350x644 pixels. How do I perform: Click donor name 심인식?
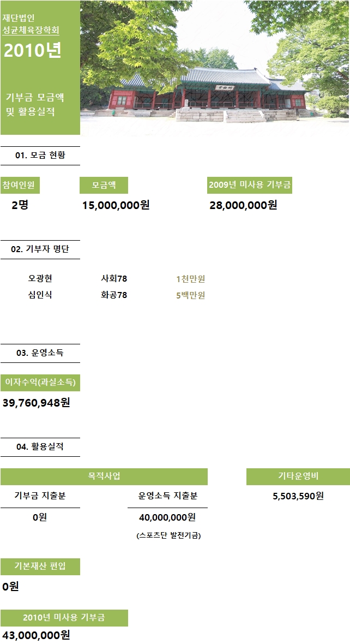(40, 295)
